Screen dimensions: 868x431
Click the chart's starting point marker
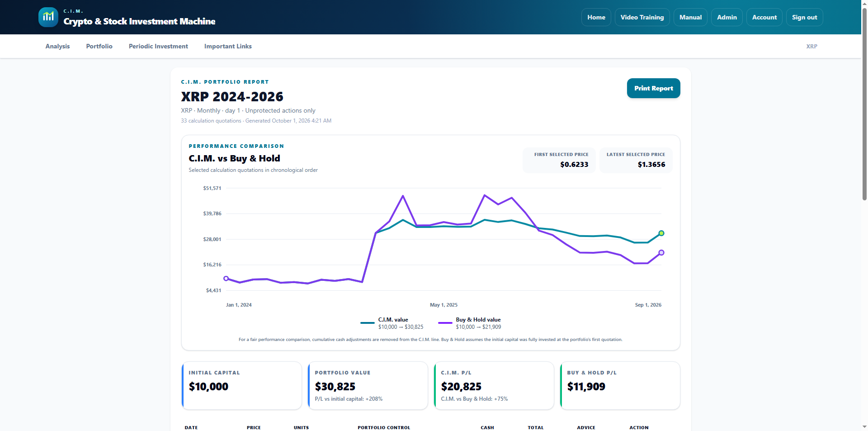pos(226,279)
